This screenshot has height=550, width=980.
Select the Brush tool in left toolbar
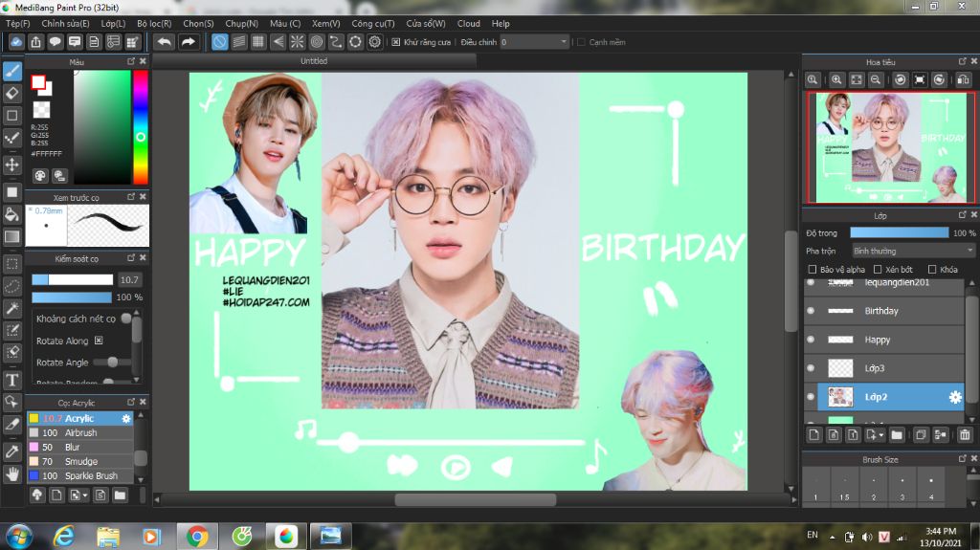(x=11, y=71)
